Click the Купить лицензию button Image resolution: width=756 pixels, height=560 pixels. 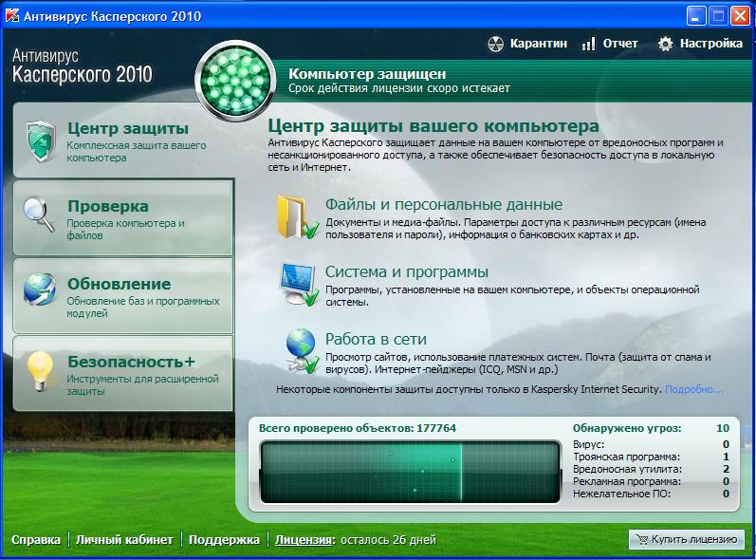[686, 539]
